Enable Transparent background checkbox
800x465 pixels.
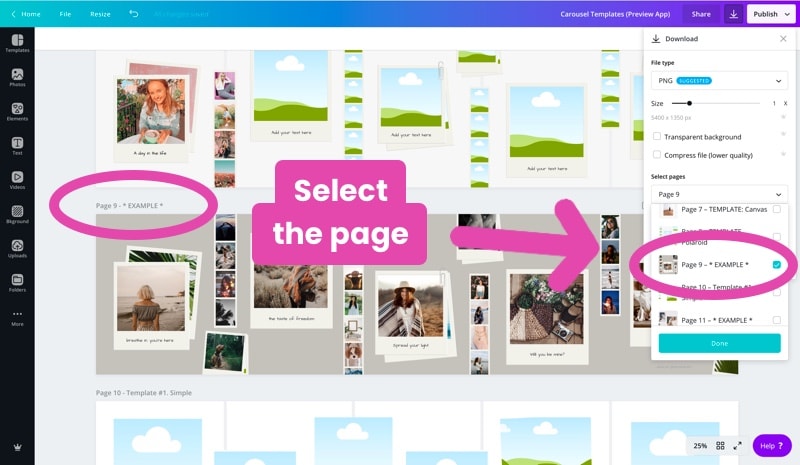point(657,136)
